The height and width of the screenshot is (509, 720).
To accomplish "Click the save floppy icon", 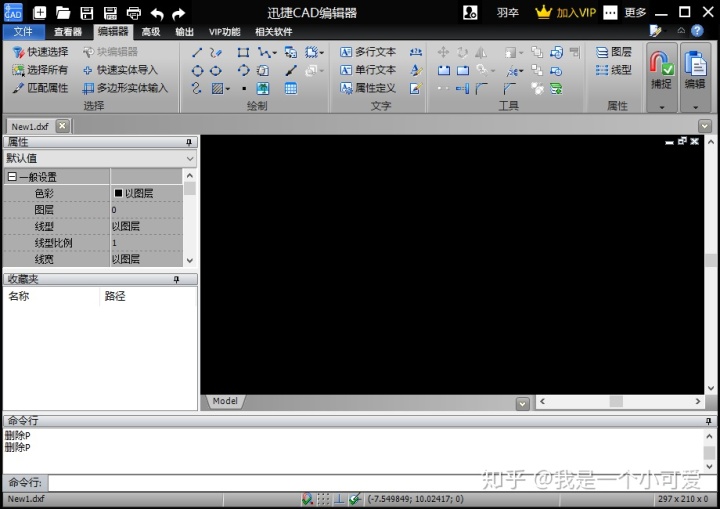I will pyautogui.click(x=87, y=13).
